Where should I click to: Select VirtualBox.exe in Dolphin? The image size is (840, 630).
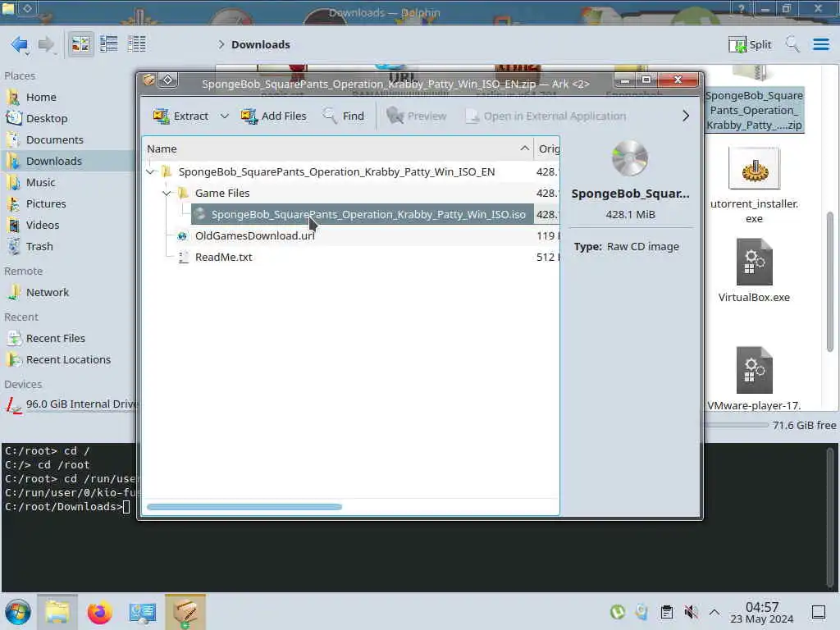754,271
